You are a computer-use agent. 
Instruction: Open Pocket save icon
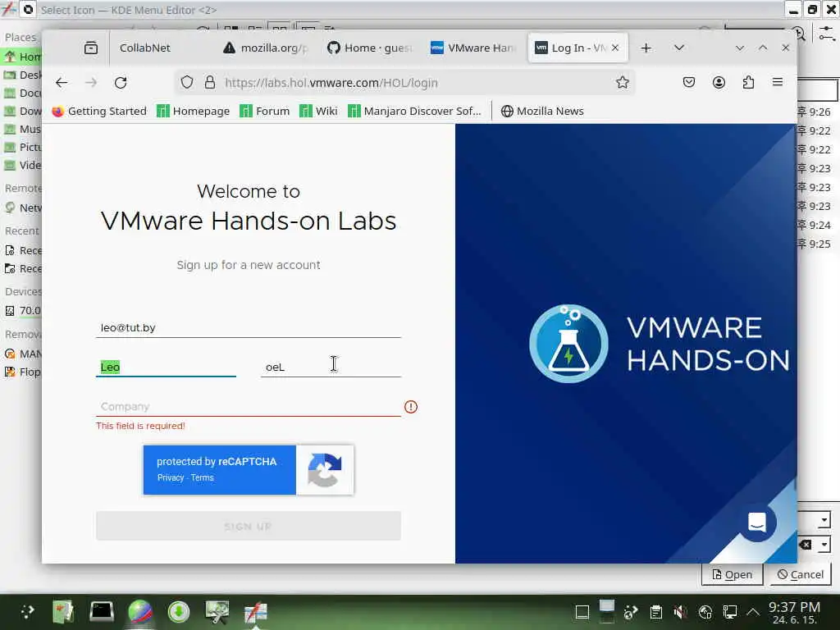pos(689,83)
